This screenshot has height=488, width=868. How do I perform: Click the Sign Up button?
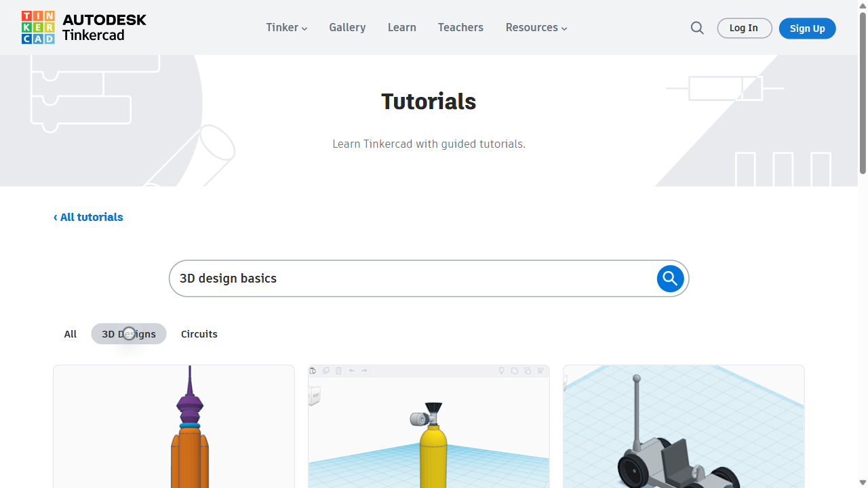point(807,28)
